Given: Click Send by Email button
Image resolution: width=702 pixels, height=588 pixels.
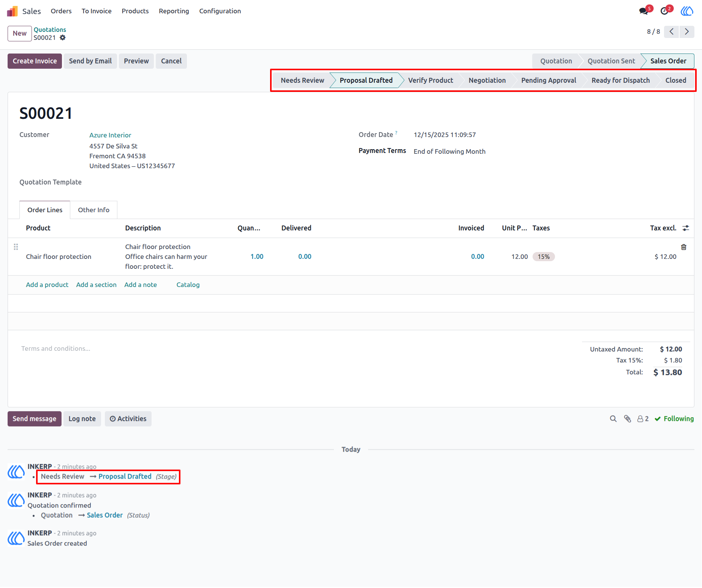Looking at the screenshot, I should click(x=90, y=61).
